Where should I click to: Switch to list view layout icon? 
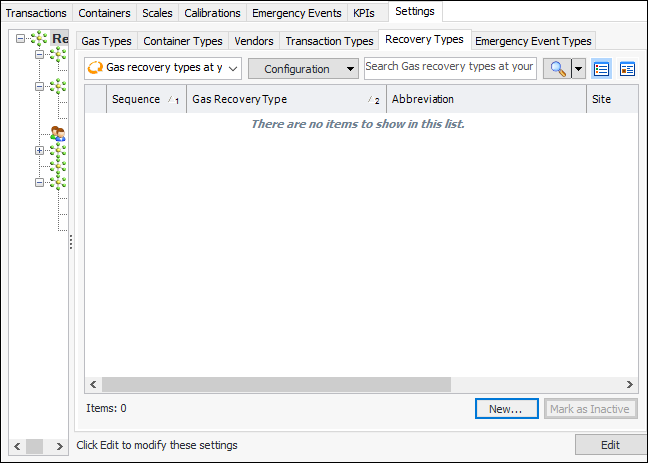602,68
